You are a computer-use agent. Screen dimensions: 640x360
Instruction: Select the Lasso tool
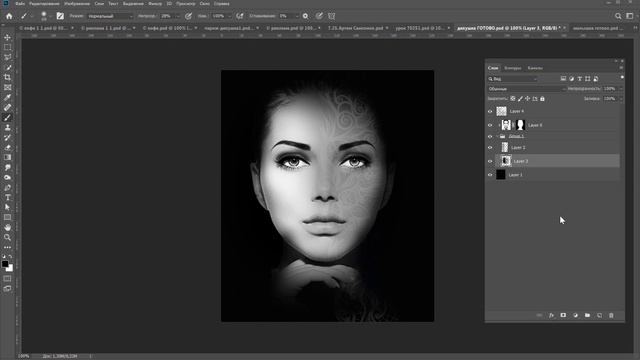(7, 57)
